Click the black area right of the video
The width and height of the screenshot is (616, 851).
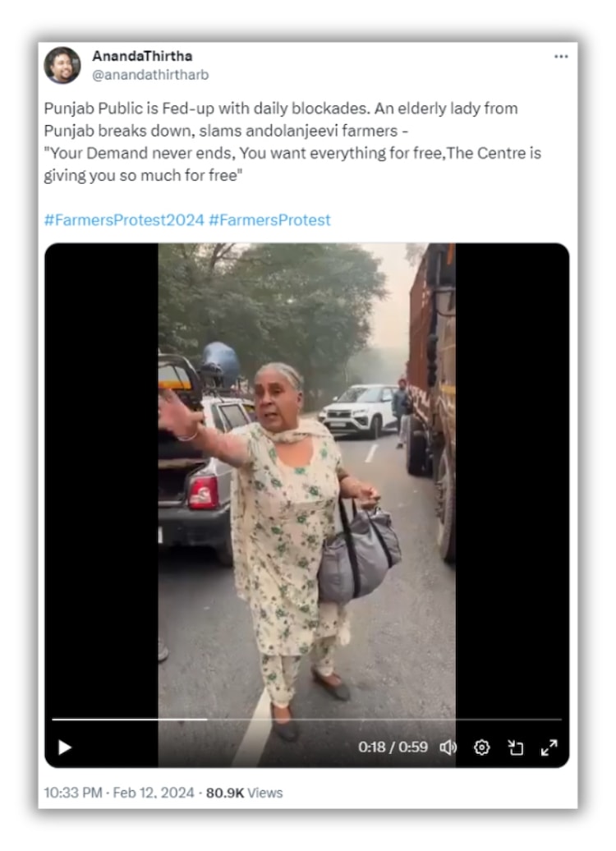tap(512, 477)
